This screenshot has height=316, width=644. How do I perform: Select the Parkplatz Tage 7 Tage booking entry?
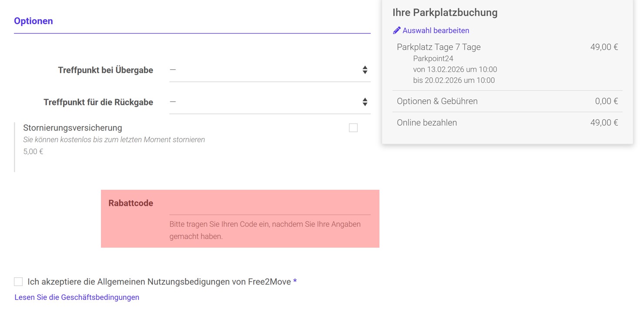tap(439, 47)
